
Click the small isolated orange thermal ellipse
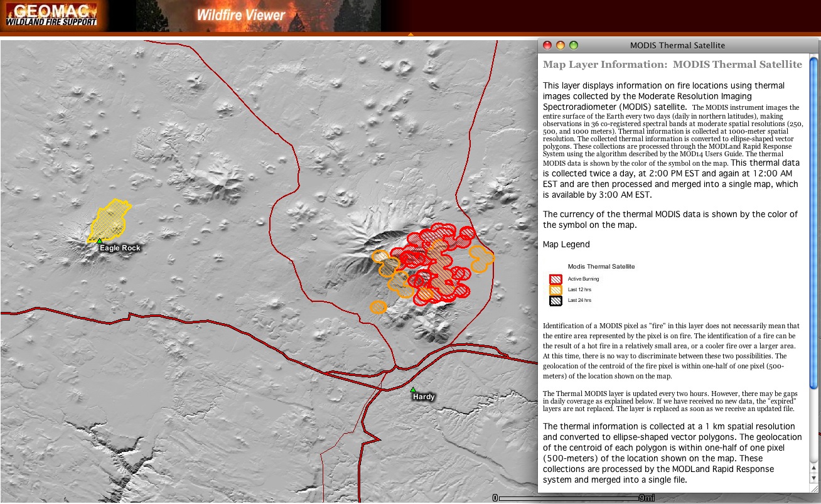(378, 307)
